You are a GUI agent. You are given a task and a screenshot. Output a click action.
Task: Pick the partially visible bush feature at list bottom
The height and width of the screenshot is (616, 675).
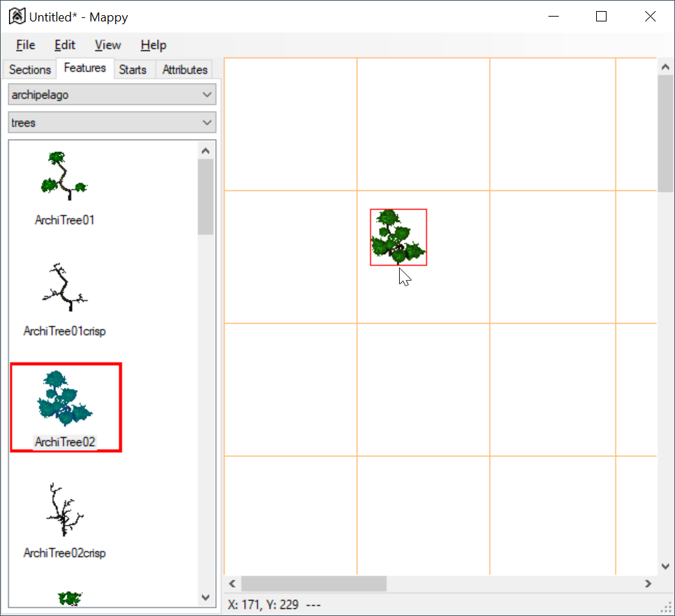coord(70,598)
